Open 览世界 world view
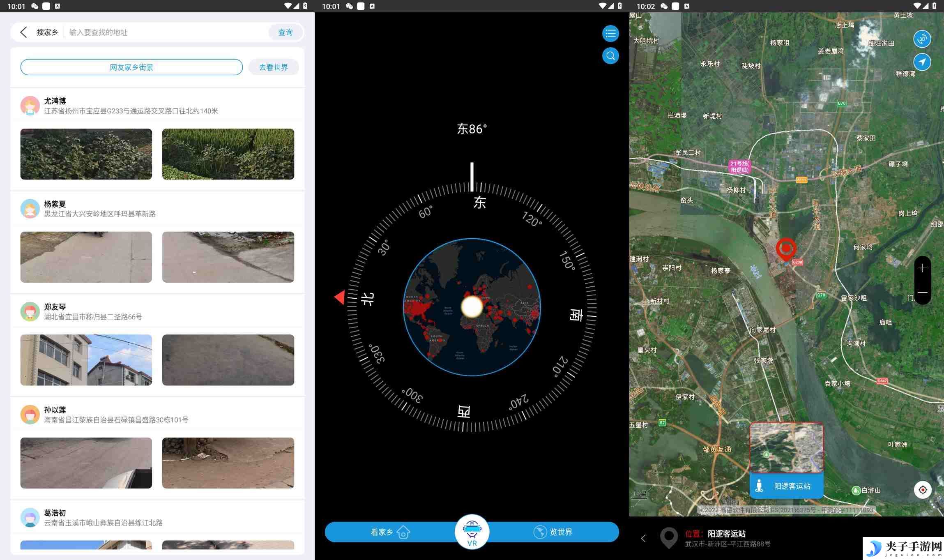This screenshot has width=944, height=560. point(553,532)
